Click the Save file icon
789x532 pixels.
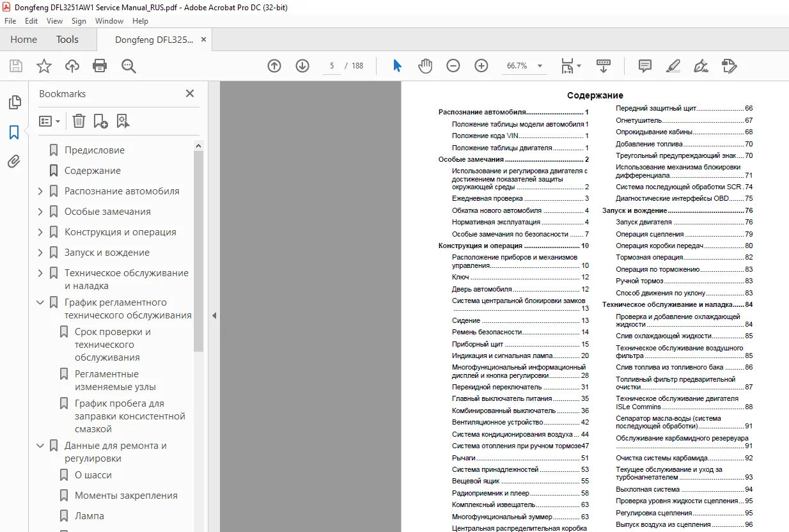coord(15,66)
